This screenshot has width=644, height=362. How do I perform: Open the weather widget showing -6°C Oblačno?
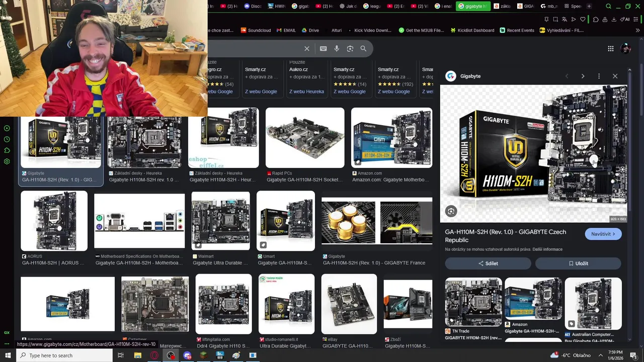(571, 355)
